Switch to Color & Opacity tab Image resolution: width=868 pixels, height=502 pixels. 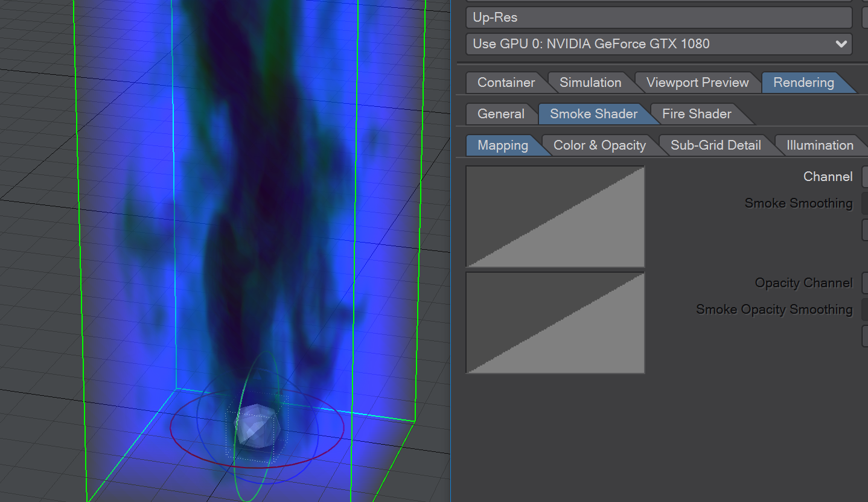(x=599, y=145)
